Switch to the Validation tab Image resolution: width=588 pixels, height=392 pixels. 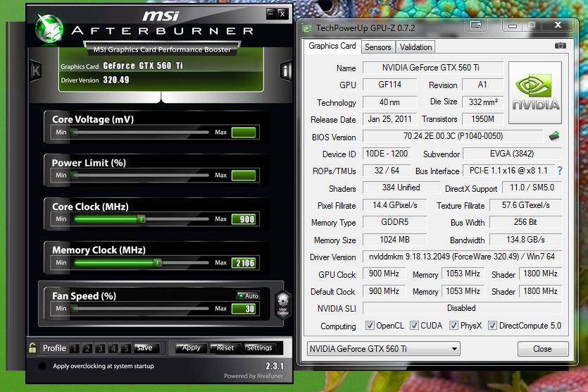[x=415, y=47]
